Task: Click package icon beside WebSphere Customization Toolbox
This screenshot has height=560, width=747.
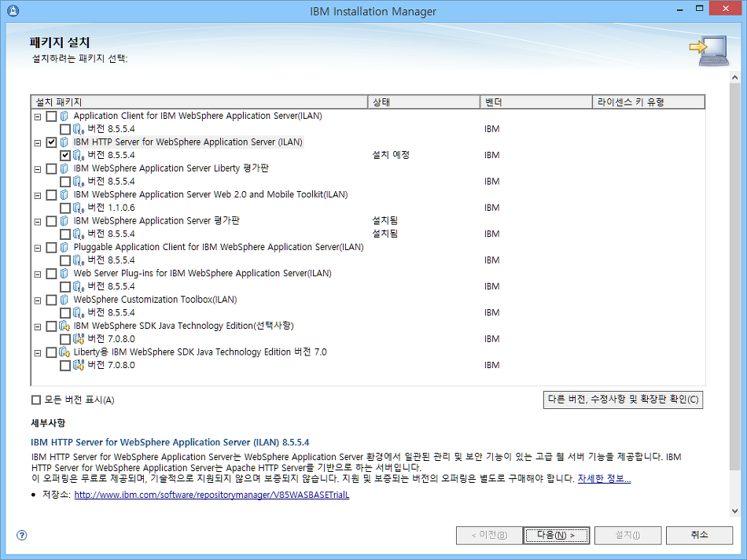Action: (64, 300)
